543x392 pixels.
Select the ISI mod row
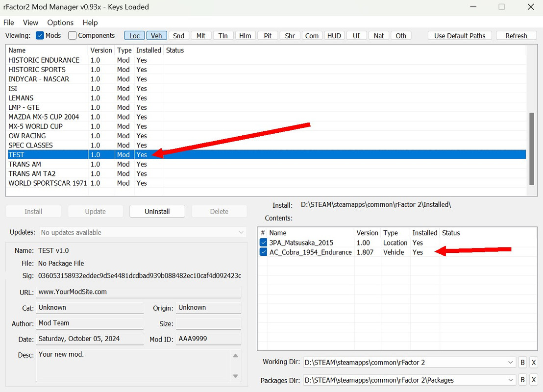(x=267, y=88)
